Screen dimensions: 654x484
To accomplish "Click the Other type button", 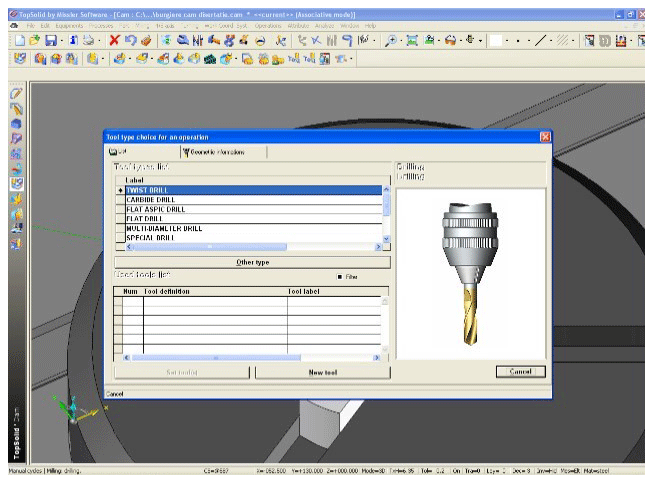I will click(x=251, y=262).
